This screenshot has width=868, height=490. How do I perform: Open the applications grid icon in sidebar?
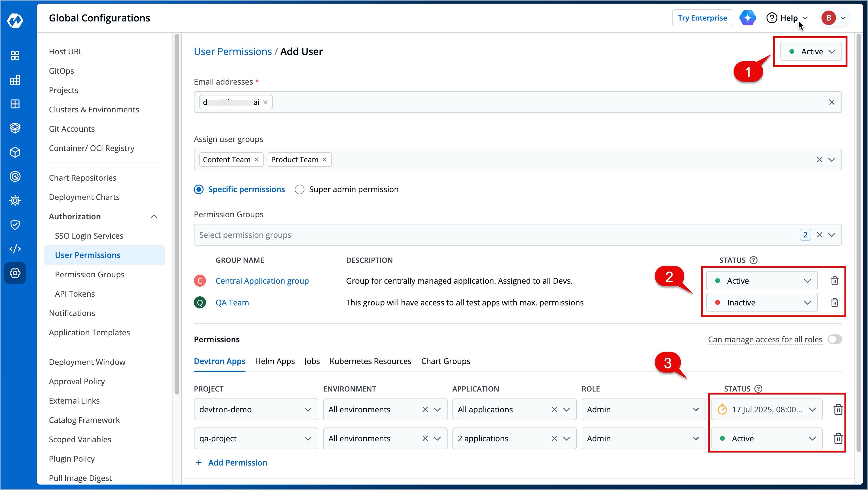[x=15, y=56]
